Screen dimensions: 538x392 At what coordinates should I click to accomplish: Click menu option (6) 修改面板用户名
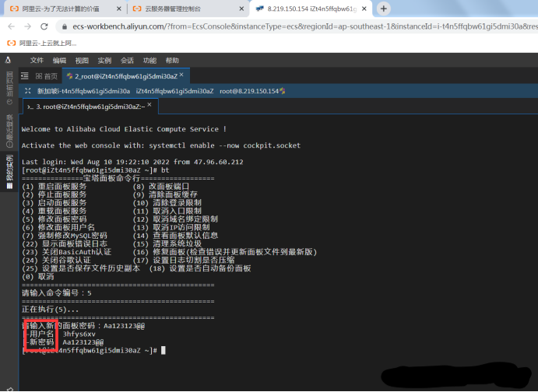[58, 228]
